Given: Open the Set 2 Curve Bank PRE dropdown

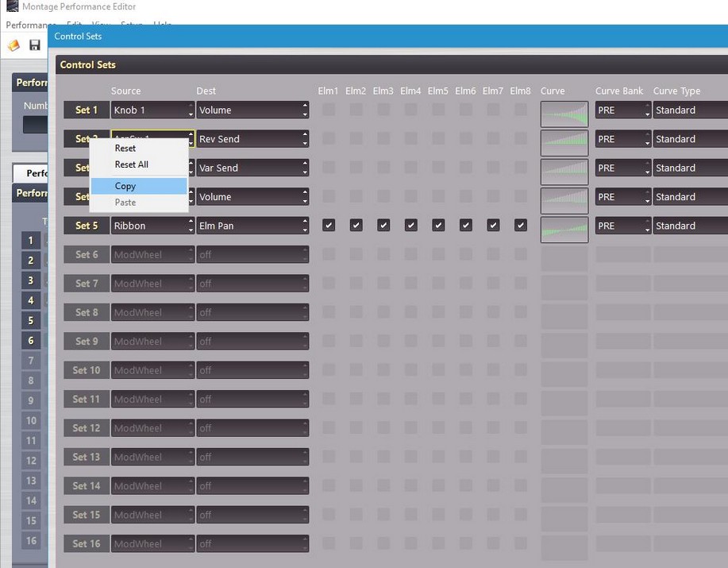Looking at the screenshot, I should point(623,139).
